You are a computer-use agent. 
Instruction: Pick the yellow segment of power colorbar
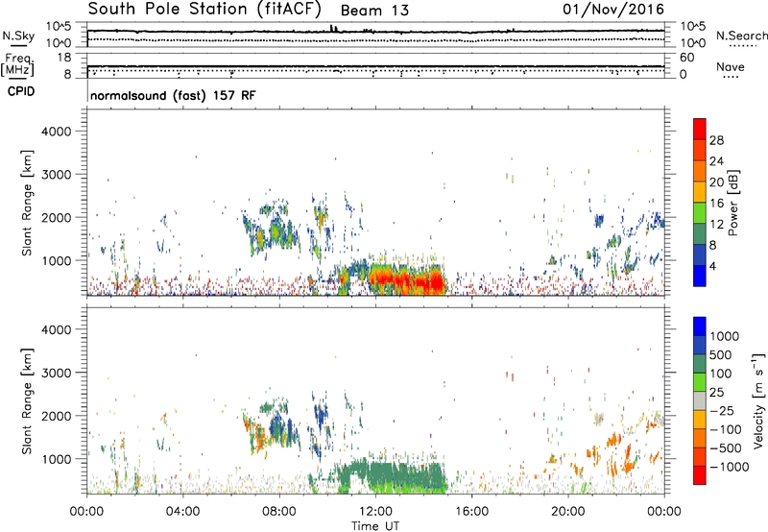(x=700, y=192)
